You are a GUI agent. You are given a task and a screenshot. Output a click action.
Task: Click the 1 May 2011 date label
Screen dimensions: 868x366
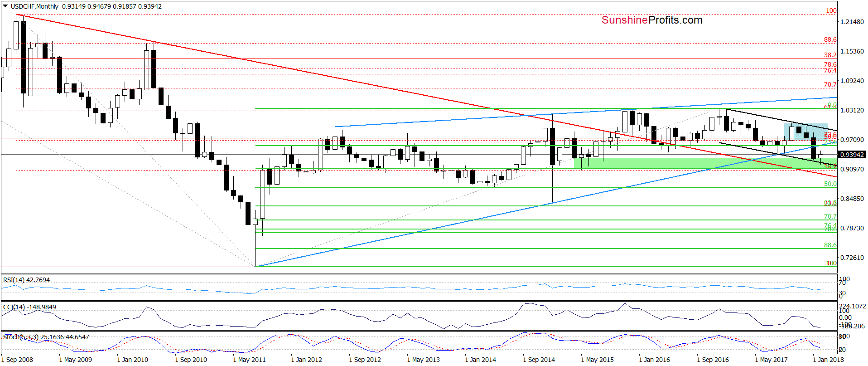coord(249,360)
